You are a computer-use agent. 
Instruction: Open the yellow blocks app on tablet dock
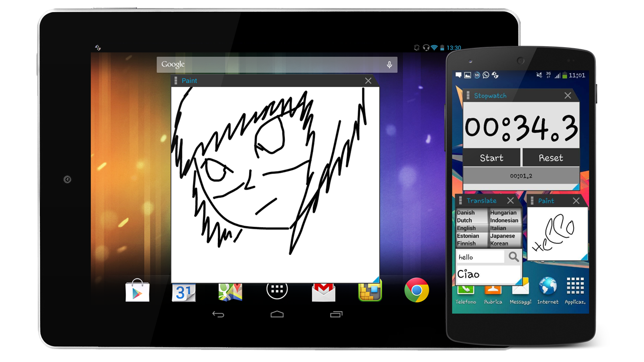tap(370, 291)
